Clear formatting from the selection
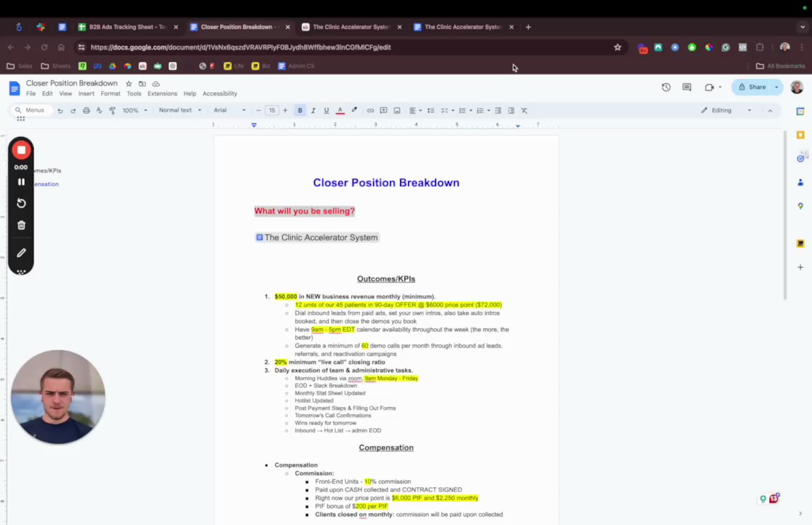This screenshot has height=525, width=812. tap(524, 110)
